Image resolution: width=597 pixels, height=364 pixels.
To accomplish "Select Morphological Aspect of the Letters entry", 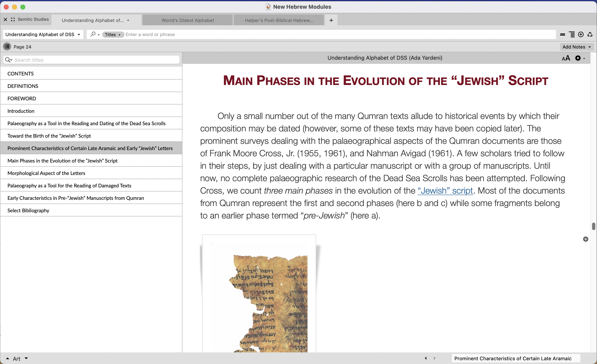I will 46,173.
